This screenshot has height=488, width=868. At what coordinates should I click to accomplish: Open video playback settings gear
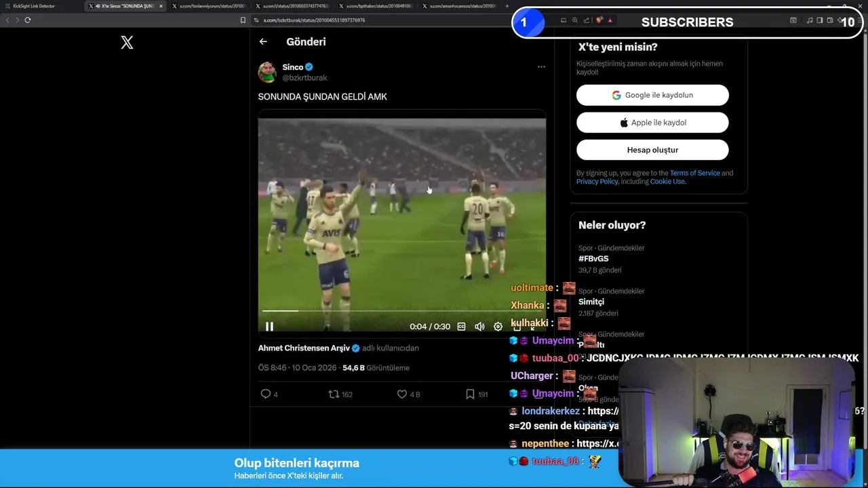pyautogui.click(x=498, y=327)
